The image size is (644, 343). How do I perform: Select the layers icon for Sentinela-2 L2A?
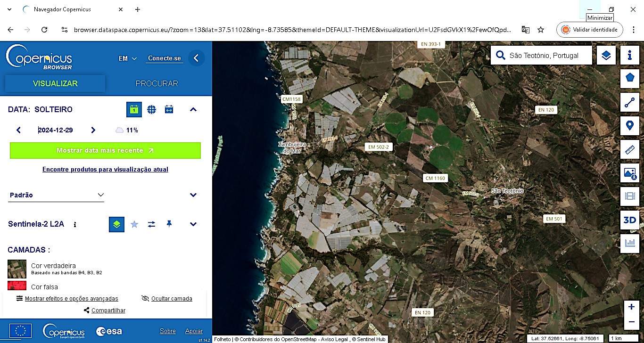(116, 224)
